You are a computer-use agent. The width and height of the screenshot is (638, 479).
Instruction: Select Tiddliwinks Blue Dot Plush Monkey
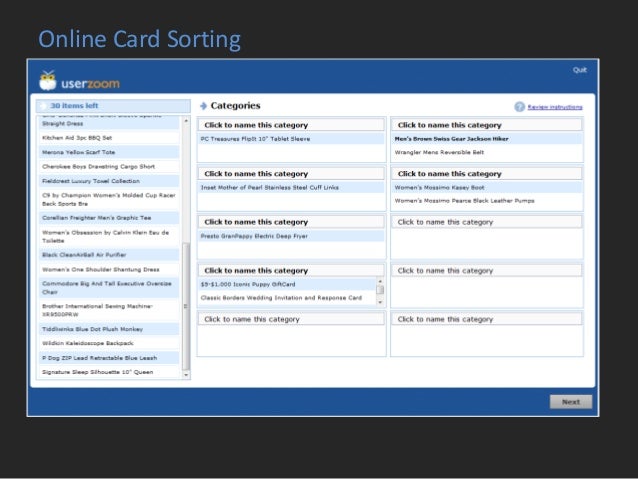coord(109,329)
